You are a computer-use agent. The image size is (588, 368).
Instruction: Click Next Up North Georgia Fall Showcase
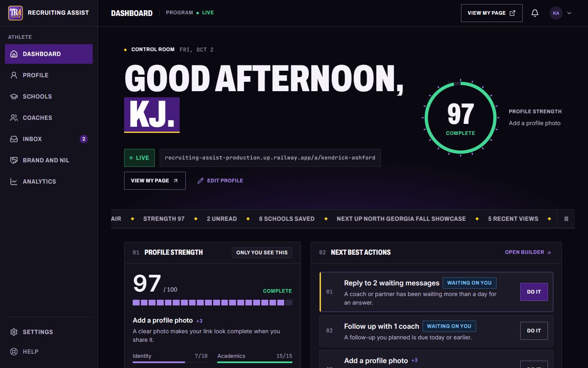coord(401,219)
